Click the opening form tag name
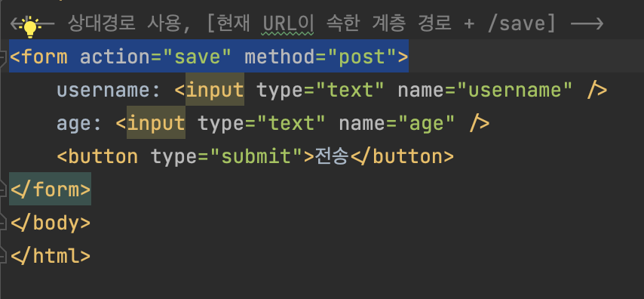 click(44, 57)
